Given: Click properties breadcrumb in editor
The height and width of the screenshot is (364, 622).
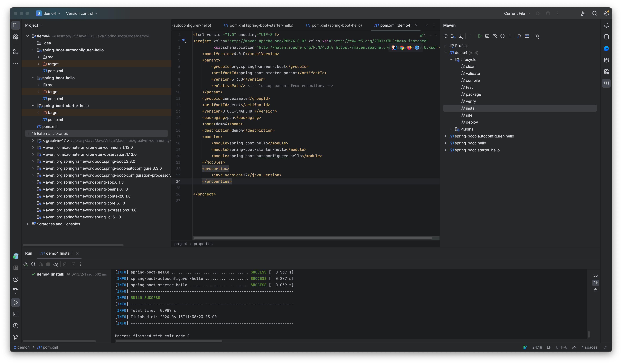Looking at the screenshot, I should click(203, 244).
